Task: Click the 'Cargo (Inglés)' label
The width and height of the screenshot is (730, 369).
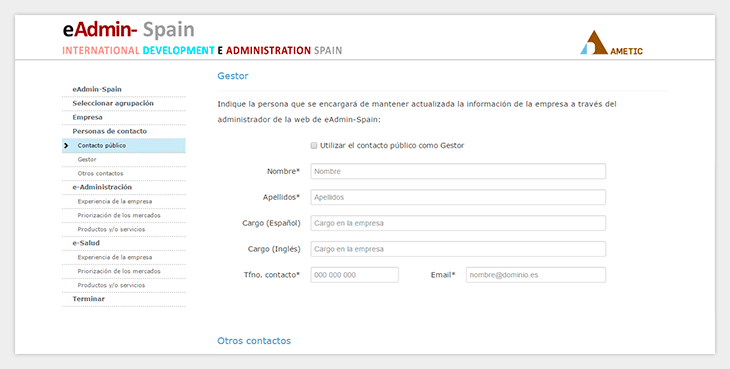Action: [x=274, y=249]
